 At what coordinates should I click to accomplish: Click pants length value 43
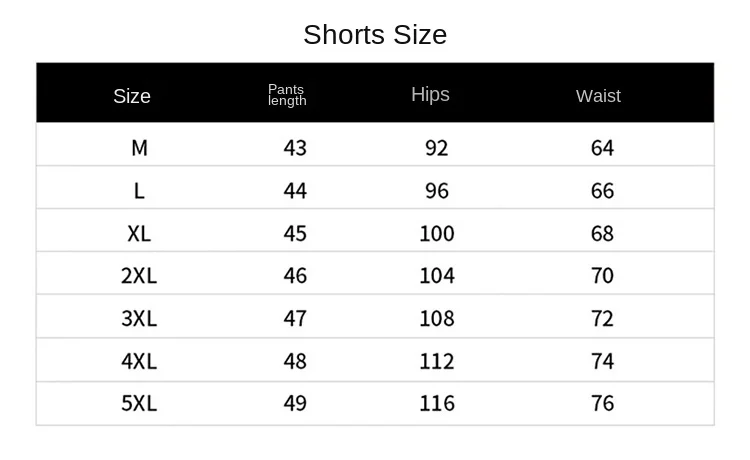[x=295, y=148]
